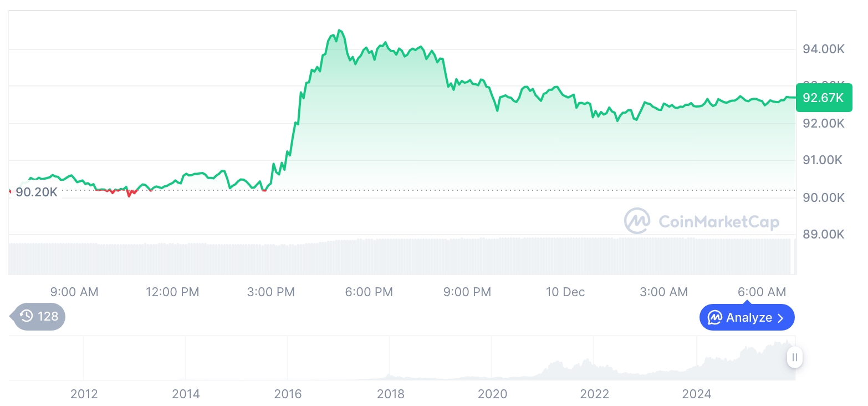Click the 90.20K opening price label

(36, 192)
